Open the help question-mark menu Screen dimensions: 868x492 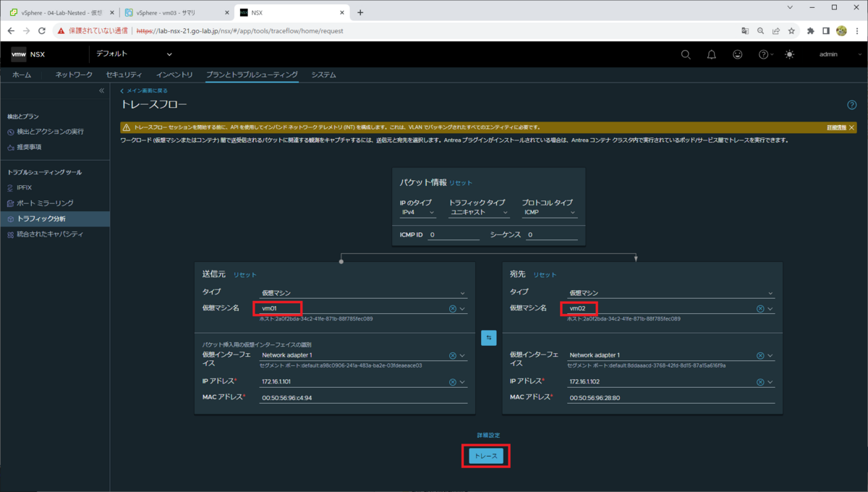click(x=764, y=54)
